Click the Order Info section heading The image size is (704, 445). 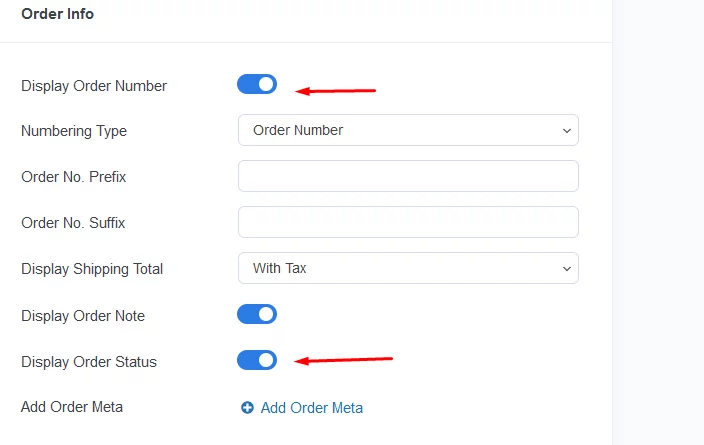click(57, 14)
